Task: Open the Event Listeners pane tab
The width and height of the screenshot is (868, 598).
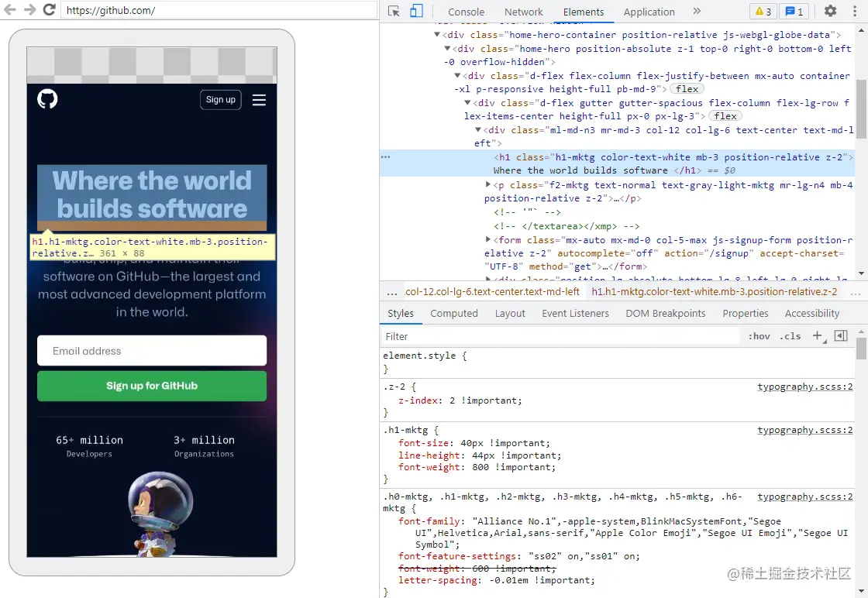Action: click(575, 313)
